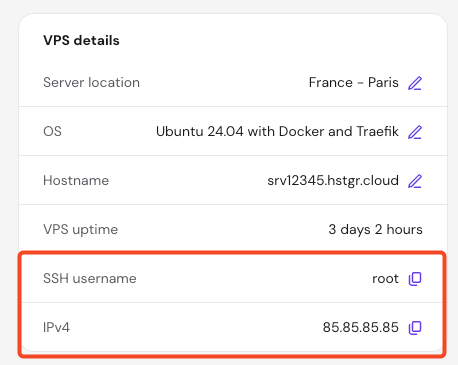Click the 3 days 2 hours uptime value

[x=375, y=229]
